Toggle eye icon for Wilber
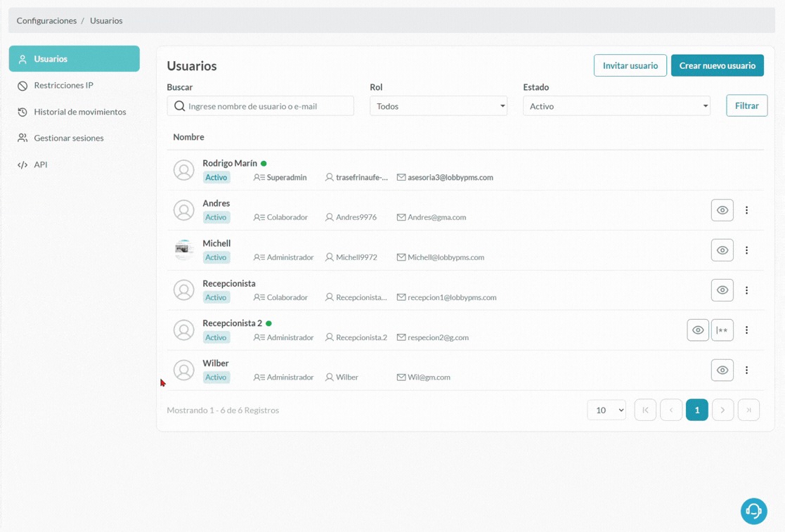785x532 pixels. tap(722, 370)
